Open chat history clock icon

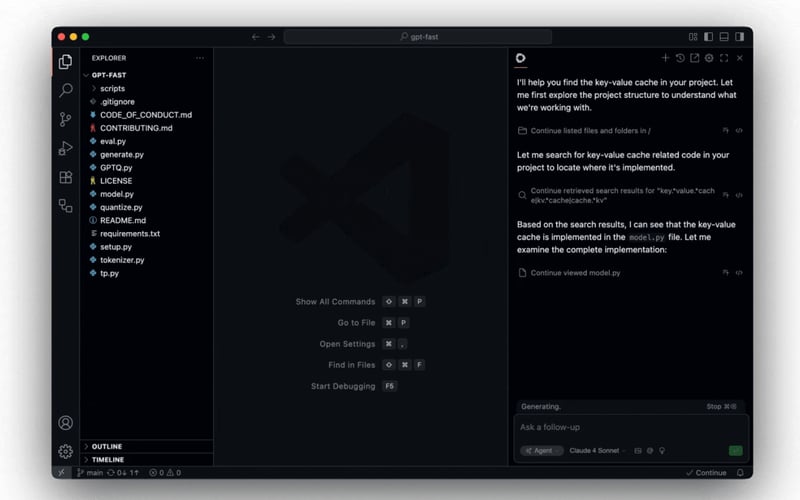[x=680, y=58]
